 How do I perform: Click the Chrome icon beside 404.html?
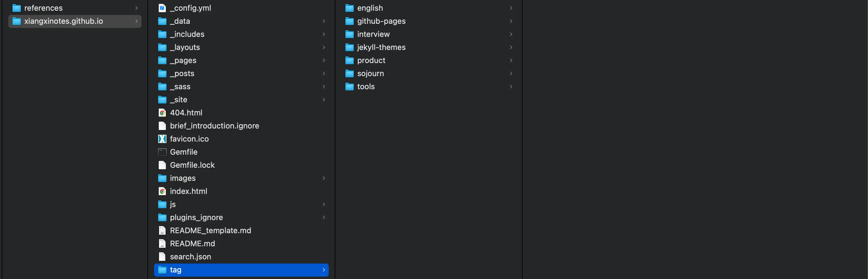tap(162, 113)
